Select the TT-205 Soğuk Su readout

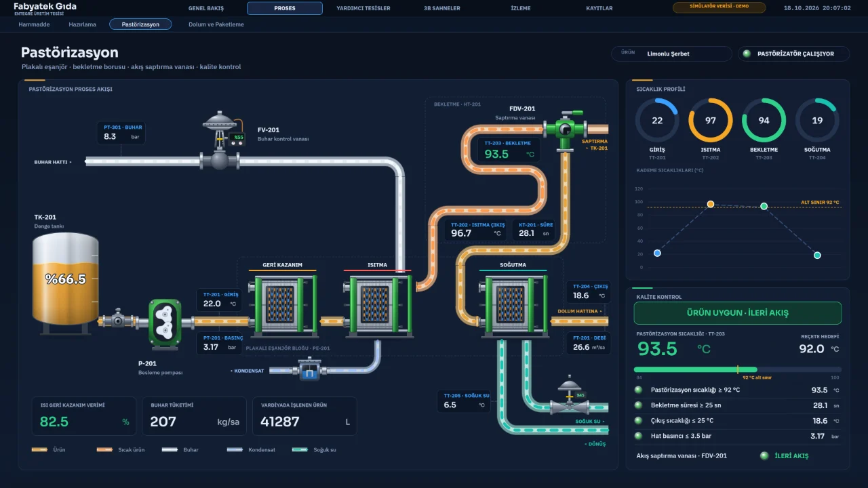(463, 401)
